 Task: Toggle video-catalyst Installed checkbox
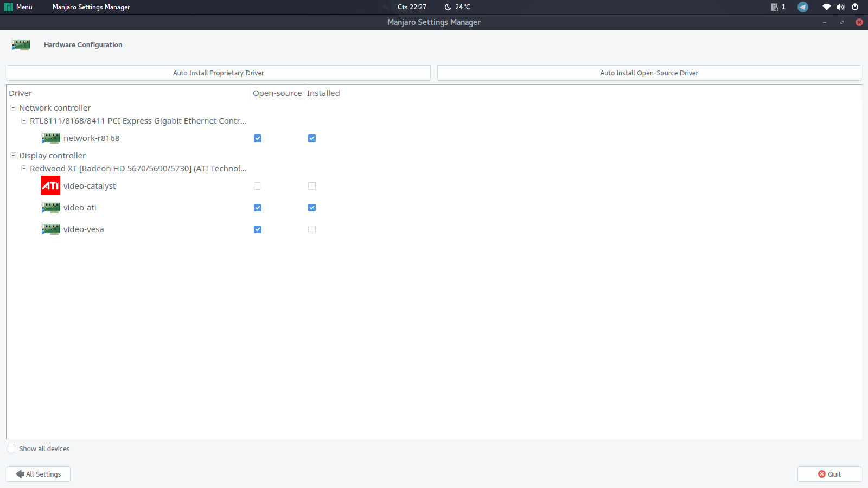coord(312,186)
